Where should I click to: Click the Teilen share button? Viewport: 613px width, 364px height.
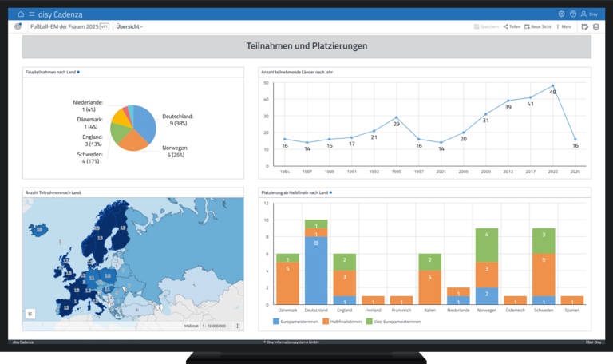[x=512, y=26]
